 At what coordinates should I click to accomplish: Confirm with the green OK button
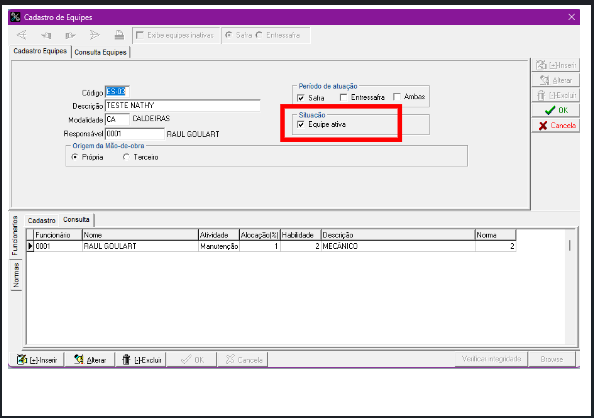[x=556, y=110]
